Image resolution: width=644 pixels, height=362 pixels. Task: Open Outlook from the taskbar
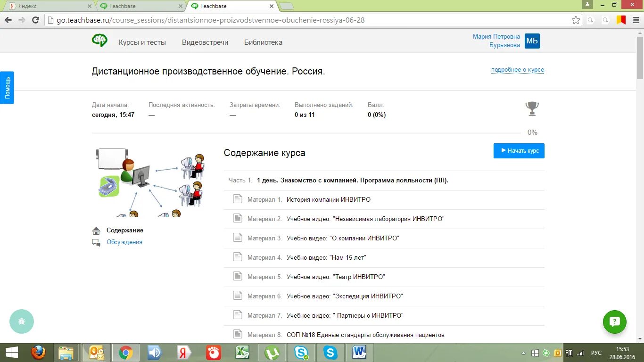coord(97,353)
